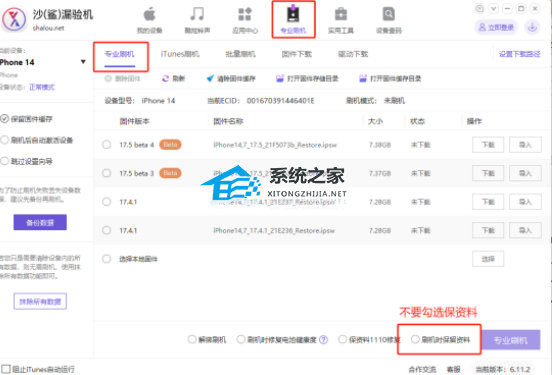Screen dimensions: 553x375
Task: Click the 固件版本 column header
Action: (x=134, y=121)
